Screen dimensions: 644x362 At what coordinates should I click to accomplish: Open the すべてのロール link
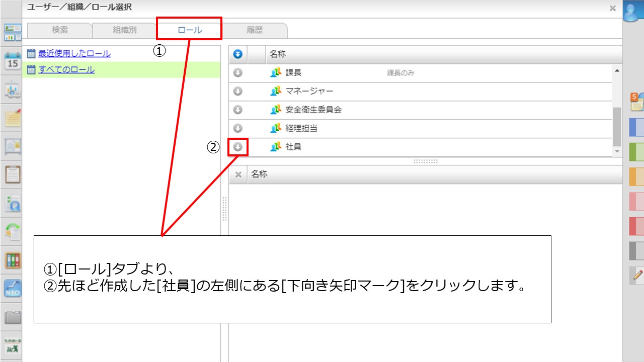tap(66, 69)
